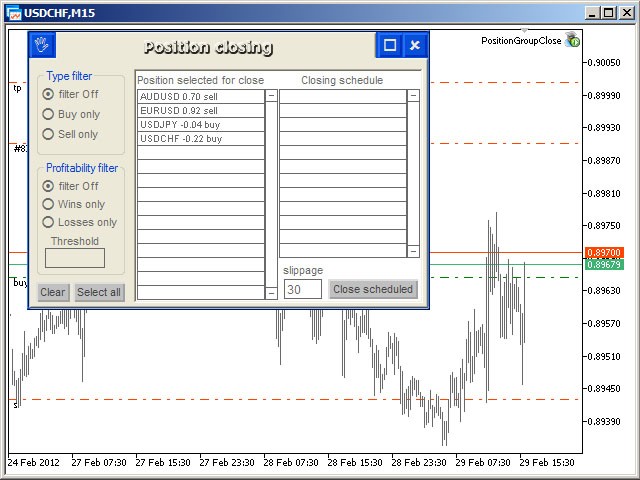Click the PositionGroupClose expert advisor icon
Screen dimensions: 640x480
(572, 40)
